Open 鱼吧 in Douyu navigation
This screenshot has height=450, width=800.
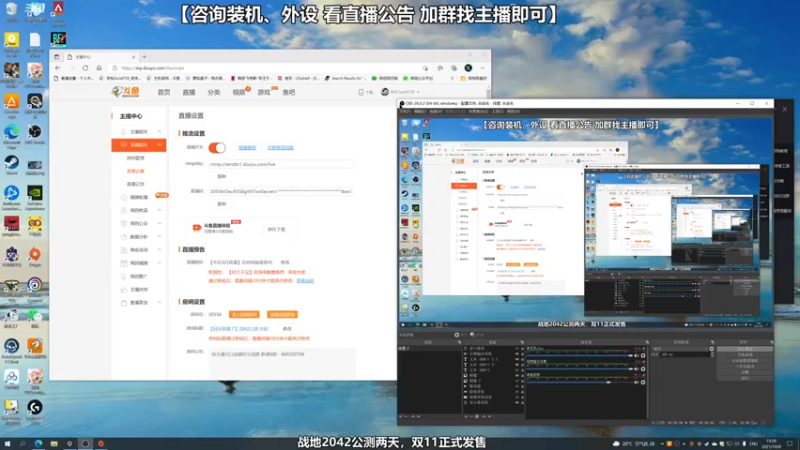[x=289, y=92]
